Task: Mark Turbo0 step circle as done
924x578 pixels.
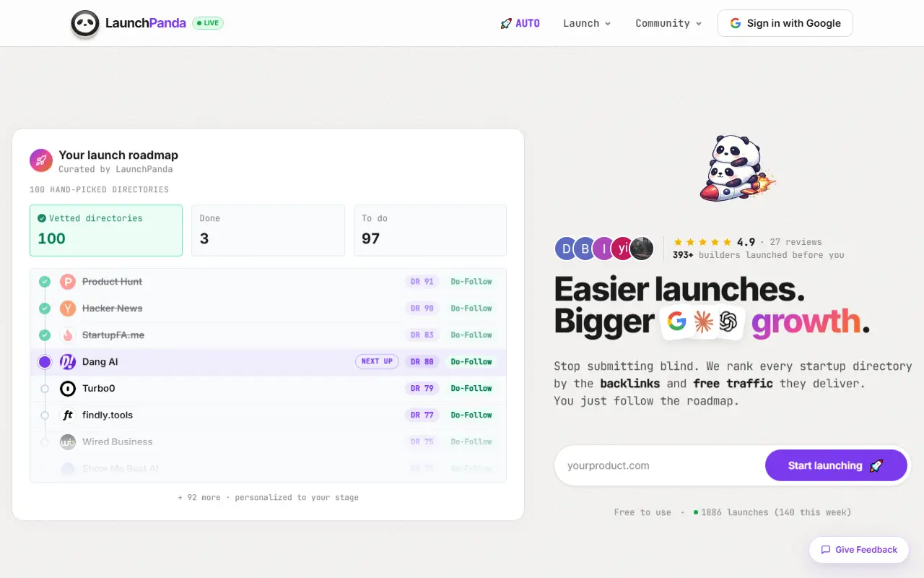Action: point(45,389)
